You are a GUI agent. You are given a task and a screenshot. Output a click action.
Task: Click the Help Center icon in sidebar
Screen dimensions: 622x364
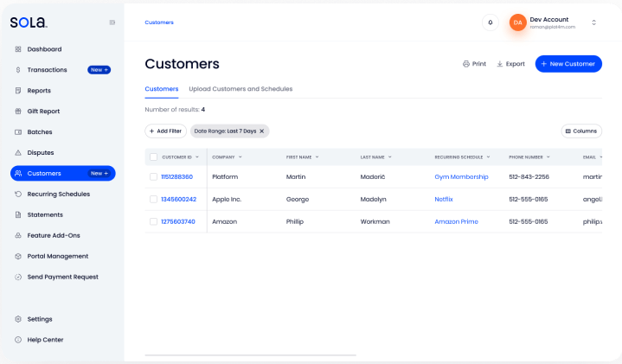[x=18, y=340]
